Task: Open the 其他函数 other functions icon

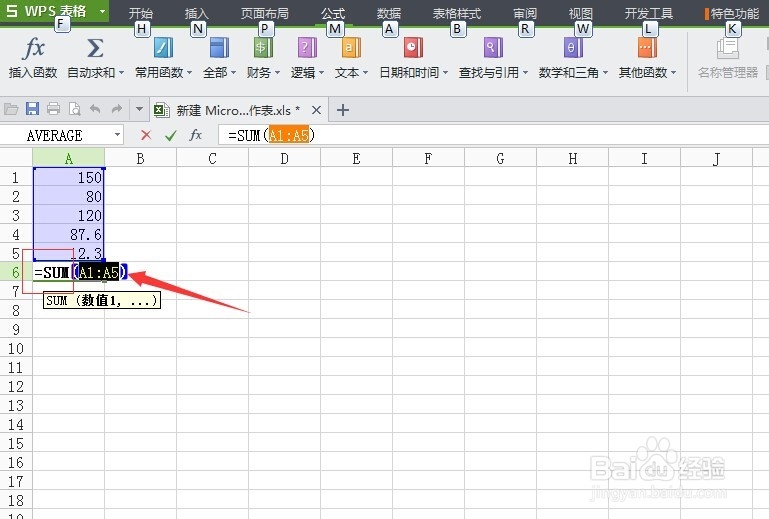Action: pyautogui.click(x=647, y=48)
